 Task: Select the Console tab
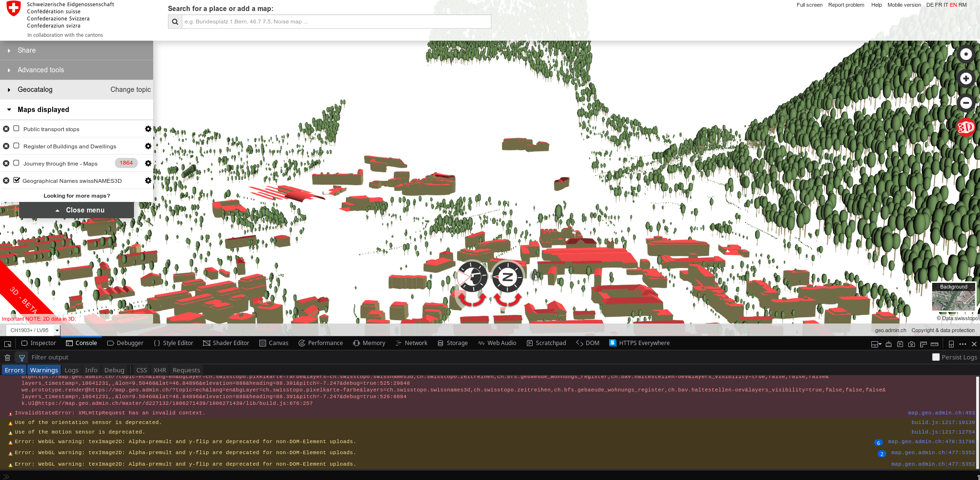81,343
